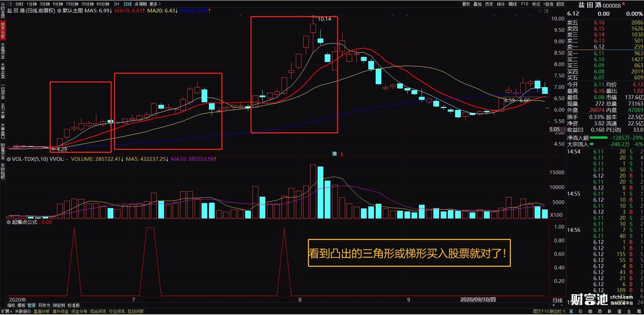Open 技术分析 in left sidebar
The height and width of the screenshot is (315, 644).
(x=3, y=30)
